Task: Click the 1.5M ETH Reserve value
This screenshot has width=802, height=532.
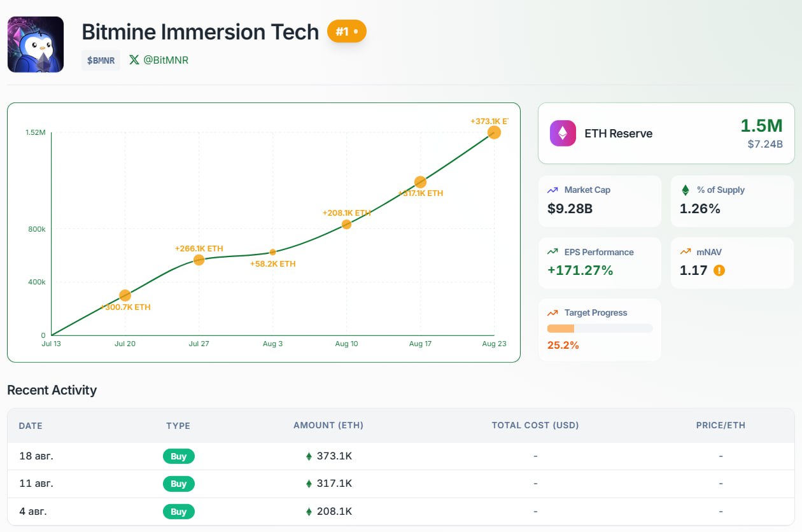Action: (761, 126)
